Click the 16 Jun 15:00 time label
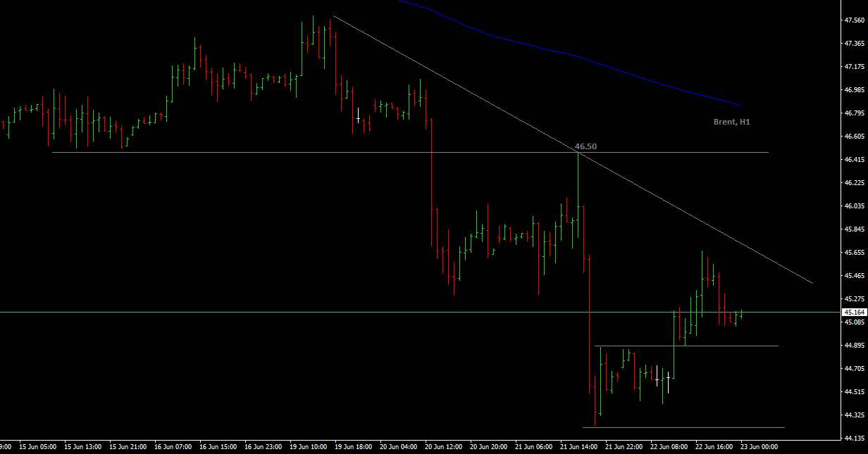868x454 pixels. click(x=218, y=446)
